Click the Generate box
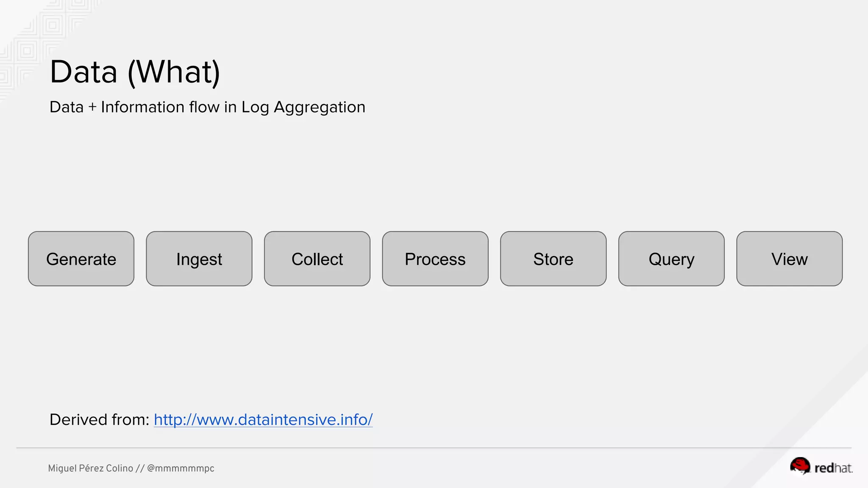868x488 pixels. pos(81,259)
